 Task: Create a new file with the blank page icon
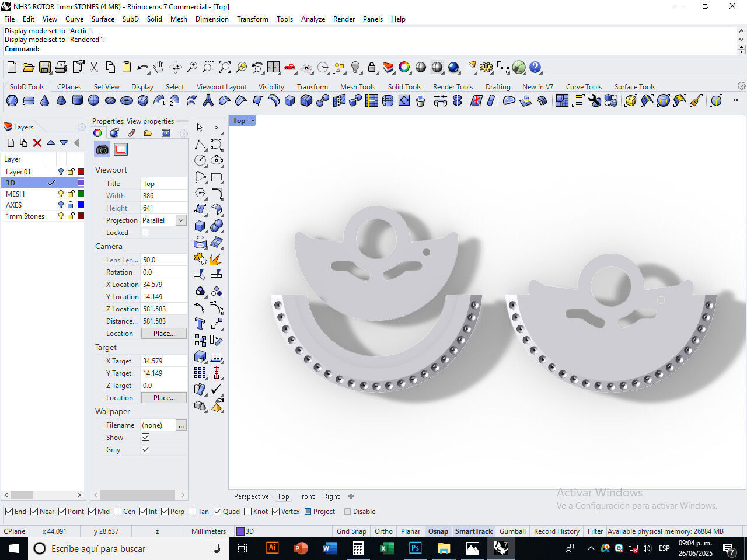(12, 67)
